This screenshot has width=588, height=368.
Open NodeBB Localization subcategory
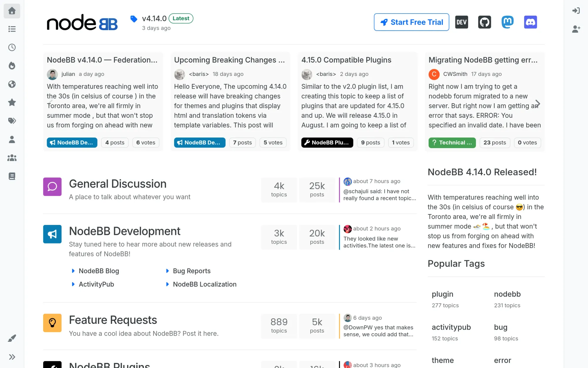tap(205, 284)
